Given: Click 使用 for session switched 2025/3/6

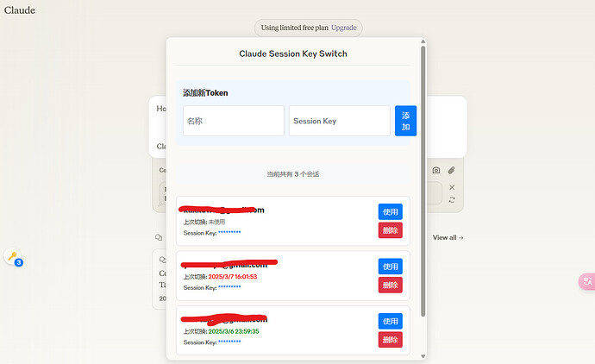Looking at the screenshot, I should [x=390, y=321].
